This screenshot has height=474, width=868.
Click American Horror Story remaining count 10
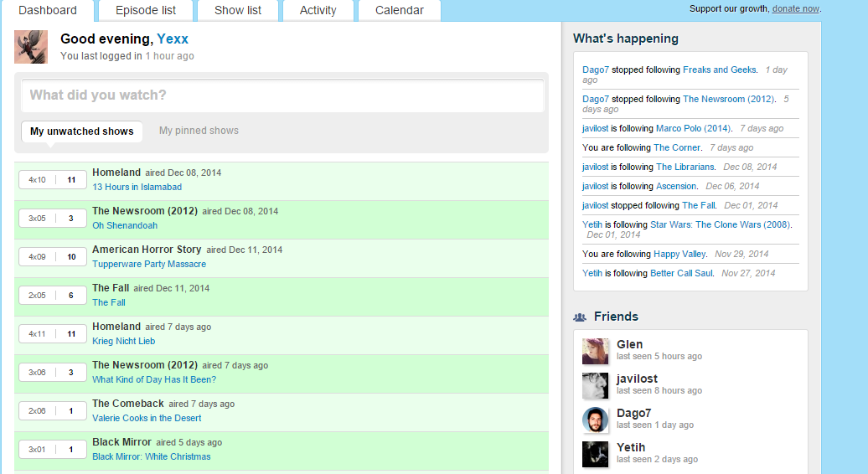71,256
